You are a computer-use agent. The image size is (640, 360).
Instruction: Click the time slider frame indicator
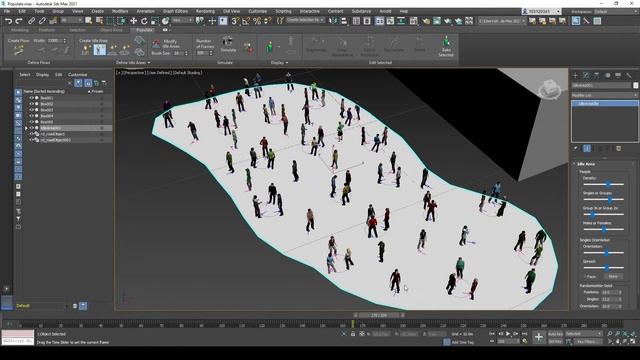[x=379, y=316]
